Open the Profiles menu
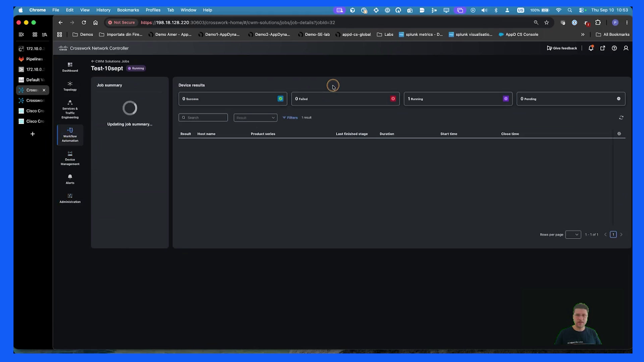 point(153,10)
